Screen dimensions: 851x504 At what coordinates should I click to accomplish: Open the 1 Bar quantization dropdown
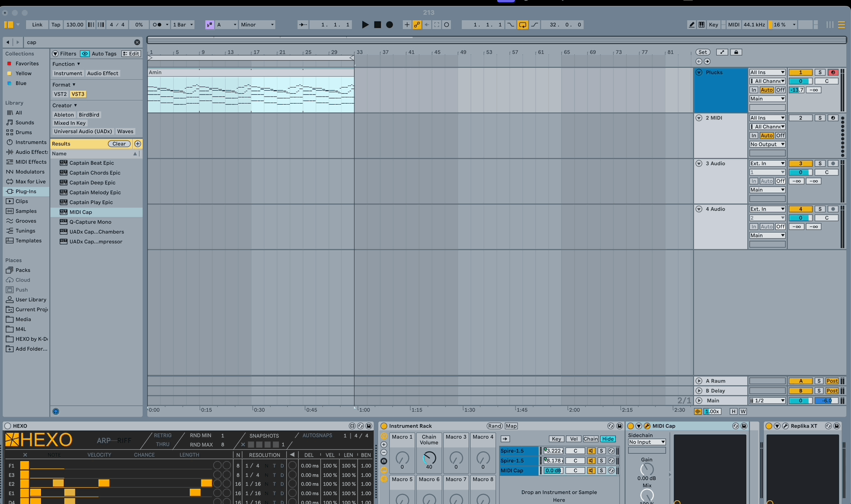[183, 25]
